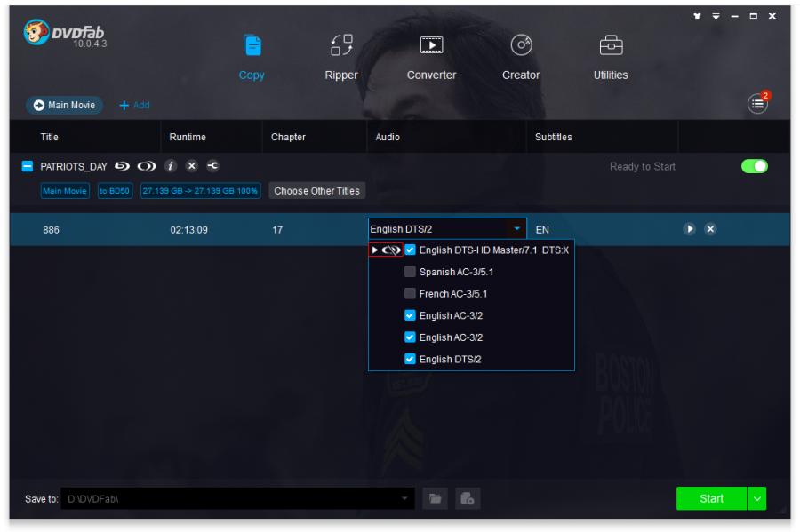Click the Add source link
Viewport: 800px width, 532px height.
coord(141,105)
